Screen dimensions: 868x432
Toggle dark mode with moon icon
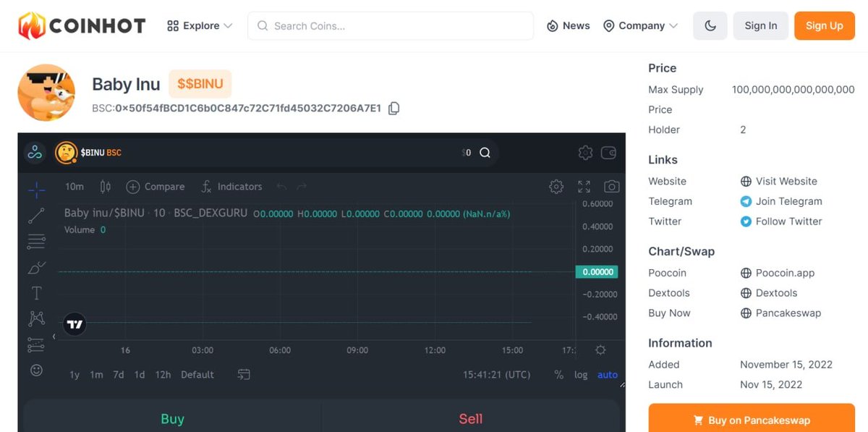(x=710, y=25)
